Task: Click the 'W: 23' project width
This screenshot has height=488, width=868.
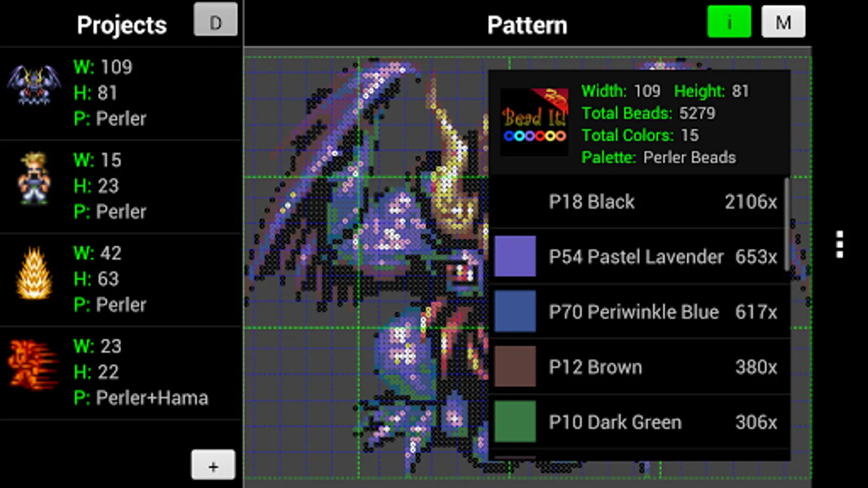Action: [x=98, y=346]
